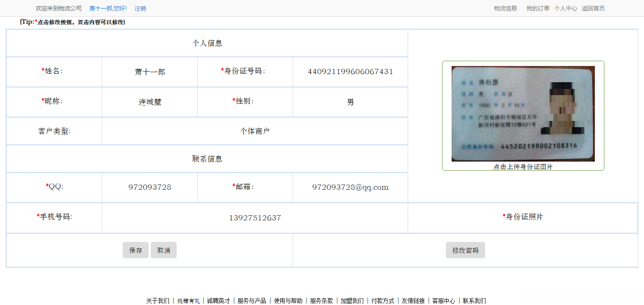Click the 欢迎来到物流公司 welcome text
Viewport: 644px width, 305px height.
point(59,9)
